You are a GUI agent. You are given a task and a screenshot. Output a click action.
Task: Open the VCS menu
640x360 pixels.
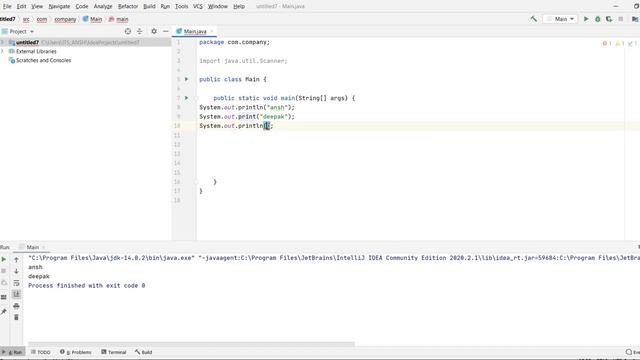tap(198, 6)
